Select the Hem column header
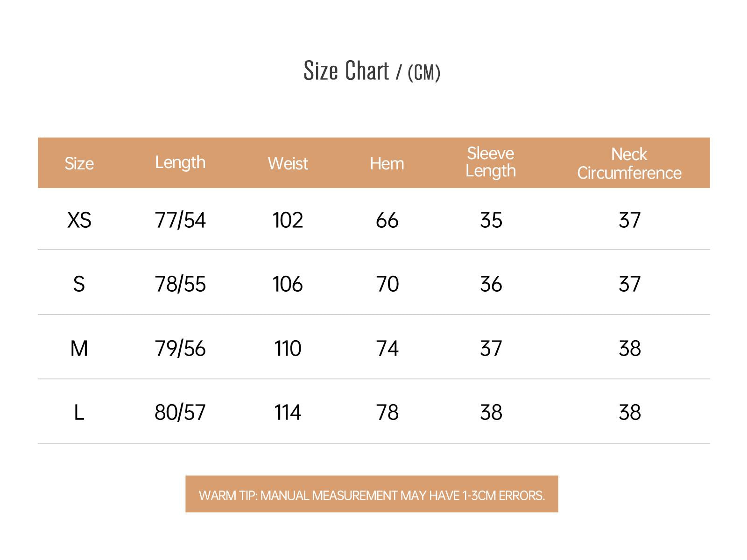The width and height of the screenshot is (747, 560). click(x=387, y=164)
